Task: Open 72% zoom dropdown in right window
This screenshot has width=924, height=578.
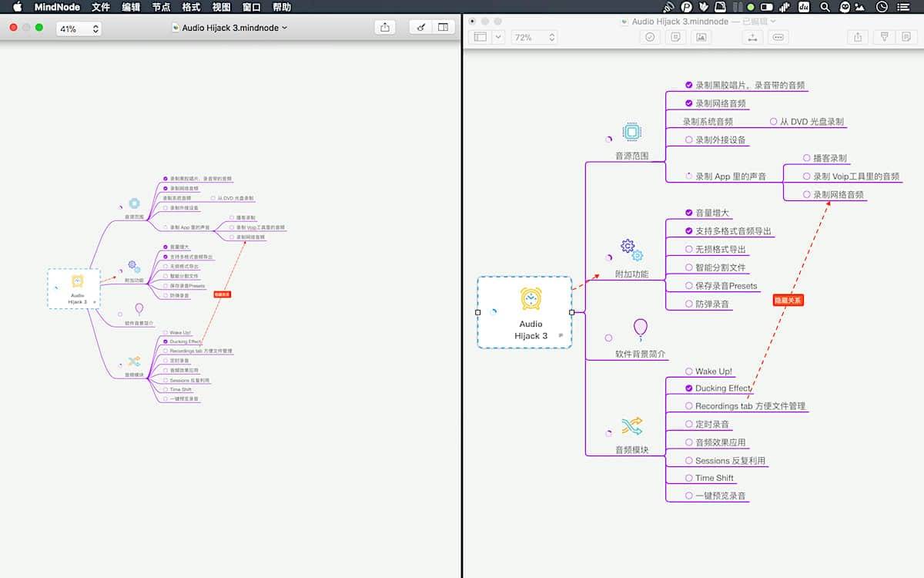Action: point(534,37)
